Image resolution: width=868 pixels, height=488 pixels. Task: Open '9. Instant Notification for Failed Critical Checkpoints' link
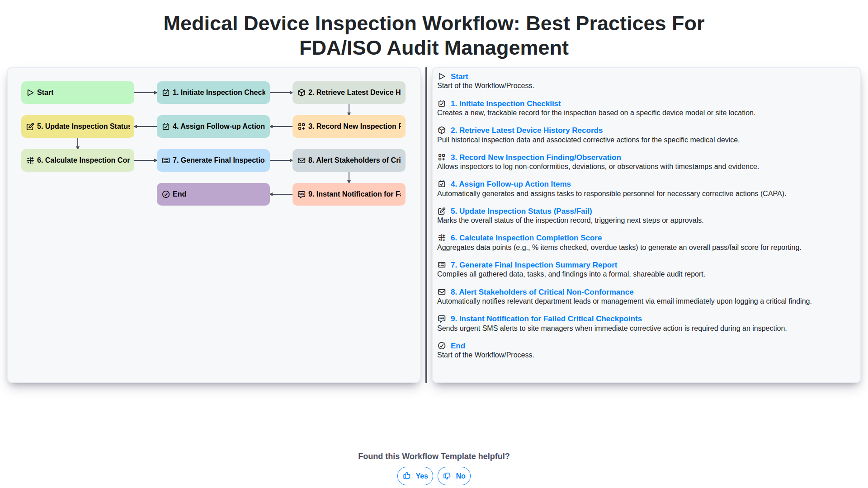pos(546,319)
